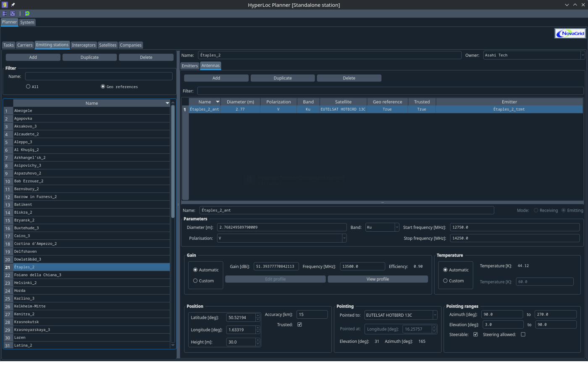Screen dimensions: 588x365
Task: Open the Owner dropdown (Asahi Tech)
Action: [583, 55]
